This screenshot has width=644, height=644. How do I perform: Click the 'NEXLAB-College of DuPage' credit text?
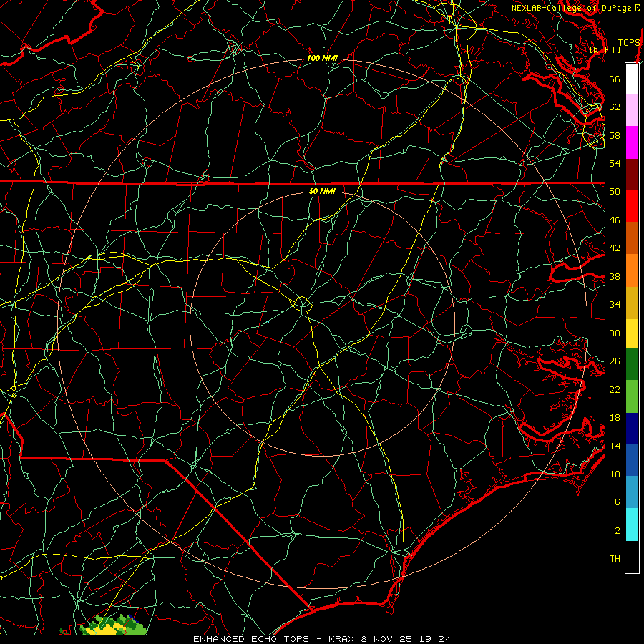pos(572,8)
